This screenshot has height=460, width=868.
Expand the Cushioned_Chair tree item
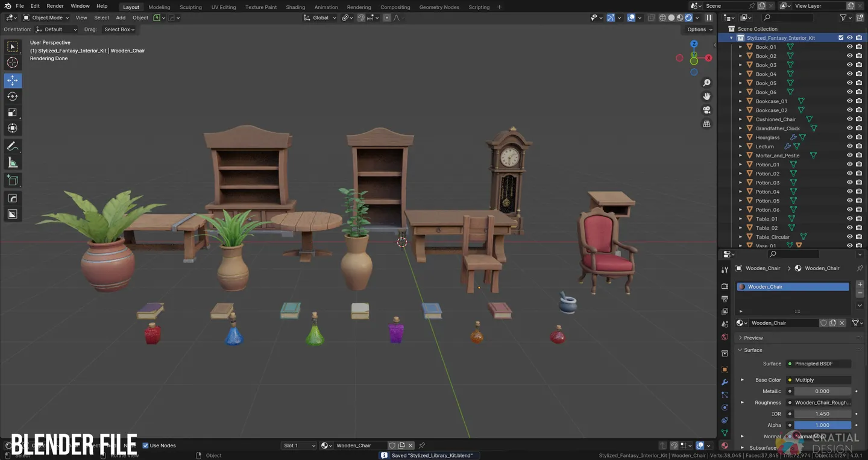click(741, 119)
